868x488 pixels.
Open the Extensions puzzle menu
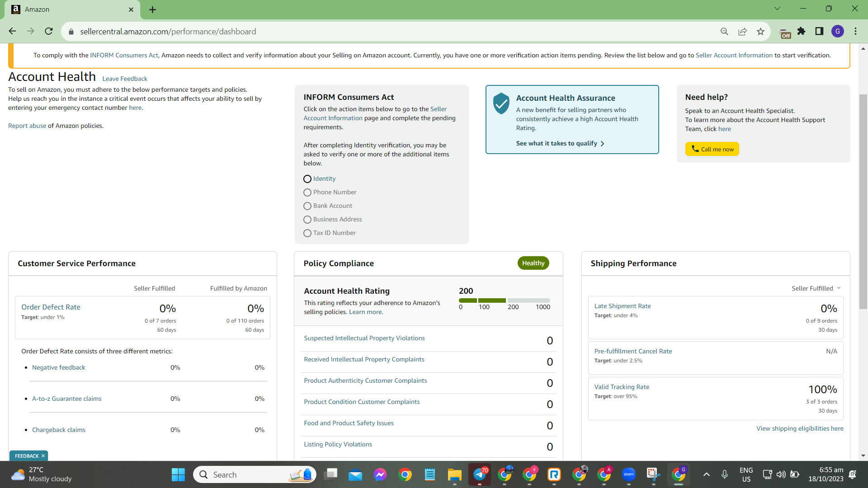[802, 31]
